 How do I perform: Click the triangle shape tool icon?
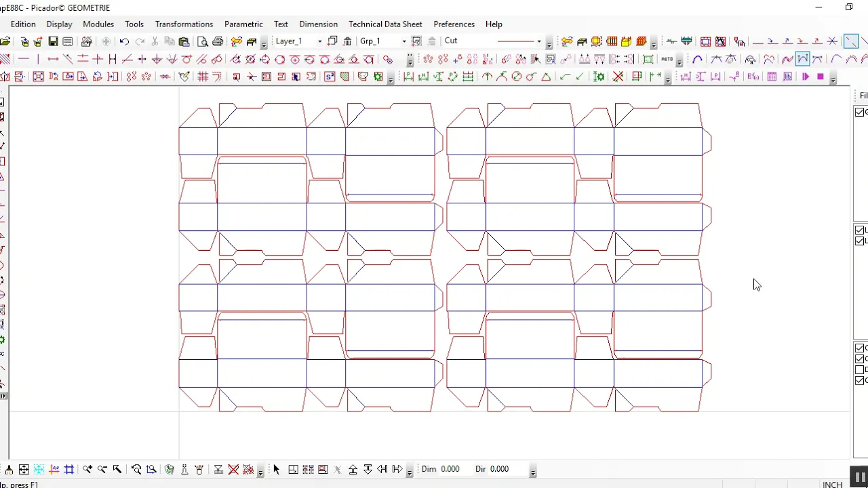tap(546, 77)
